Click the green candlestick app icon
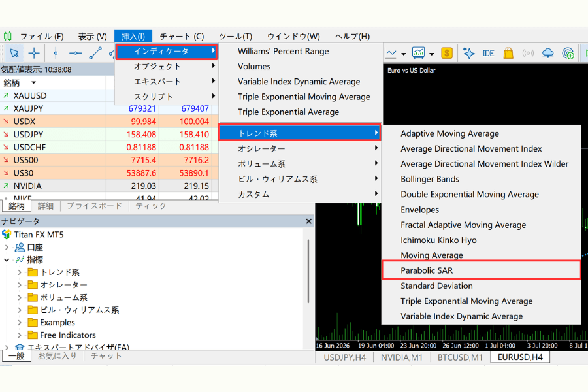This screenshot has width=588, height=392. tap(7, 36)
